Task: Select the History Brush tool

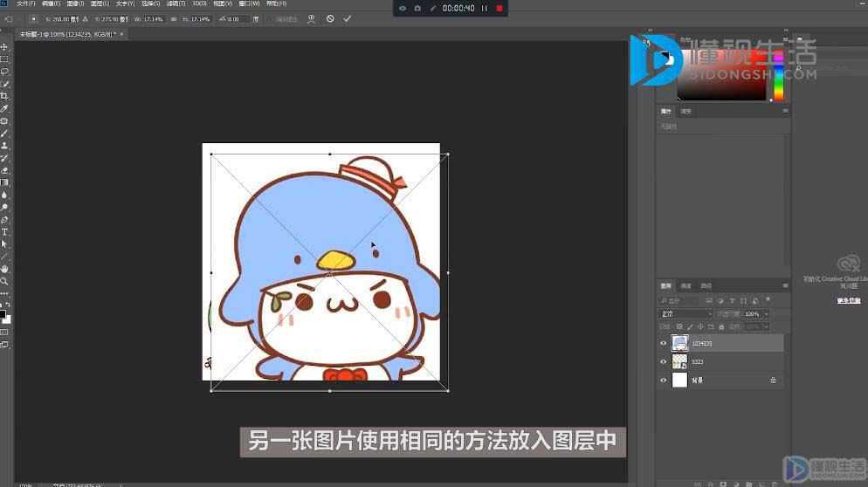Action: [x=4, y=158]
